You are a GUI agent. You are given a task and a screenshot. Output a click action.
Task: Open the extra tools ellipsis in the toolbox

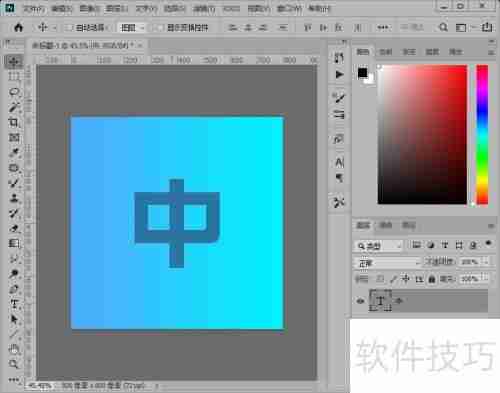tap(13, 379)
